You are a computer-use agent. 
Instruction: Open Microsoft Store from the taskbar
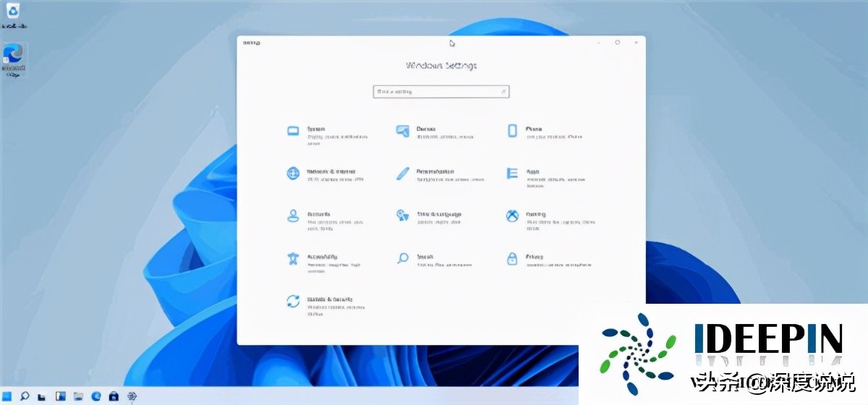click(114, 396)
